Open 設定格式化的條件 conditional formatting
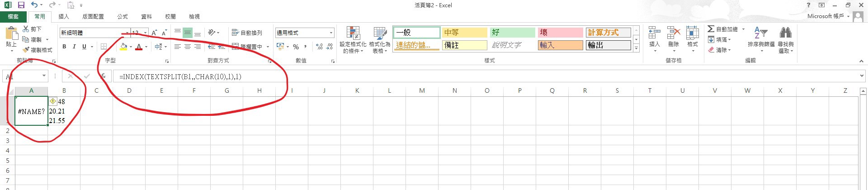This screenshot has width=868, height=190. click(353, 40)
